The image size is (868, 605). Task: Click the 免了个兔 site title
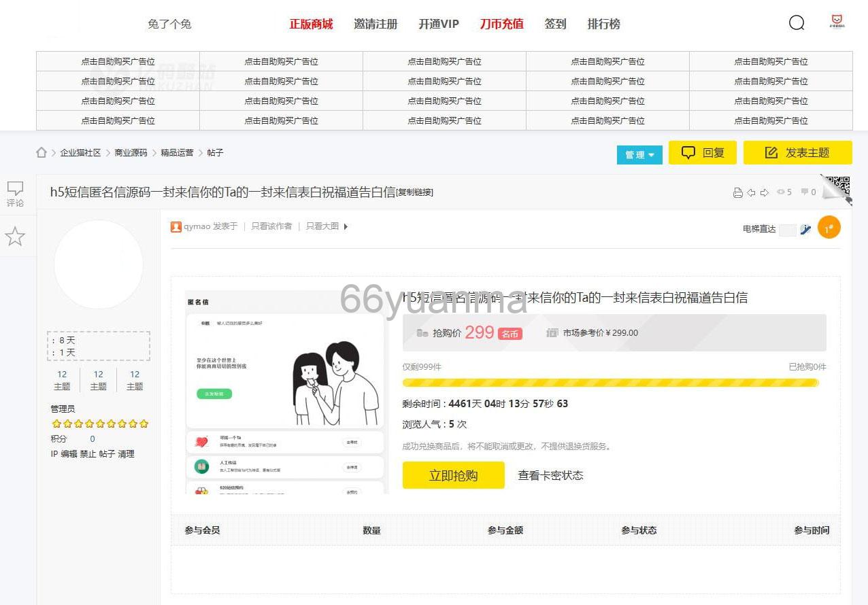click(169, 24)
